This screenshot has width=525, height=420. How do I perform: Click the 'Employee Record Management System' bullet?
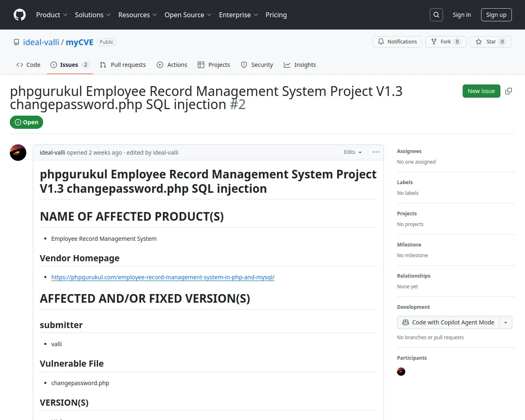[x=104, y=239]
